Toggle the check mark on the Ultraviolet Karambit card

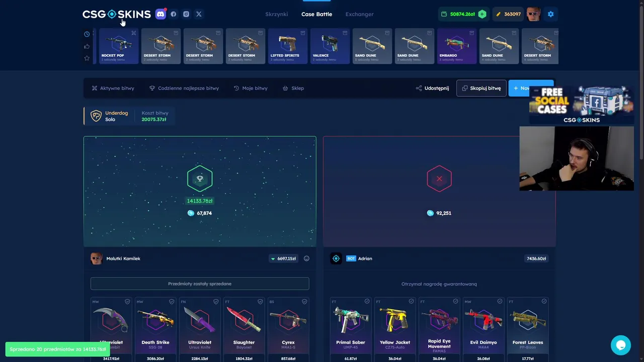(127, 302)
